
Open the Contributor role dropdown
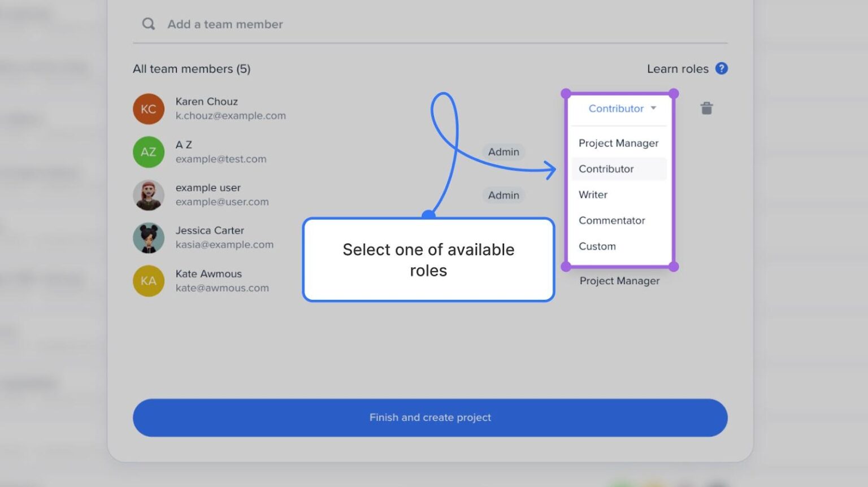coord(616,108)
